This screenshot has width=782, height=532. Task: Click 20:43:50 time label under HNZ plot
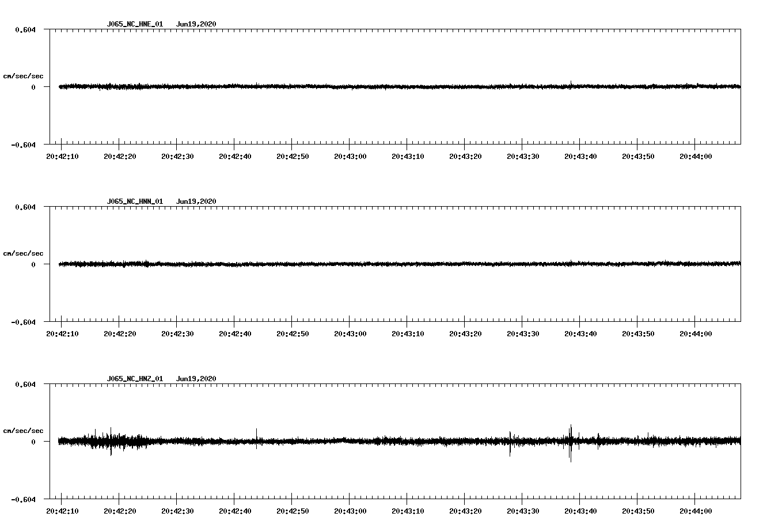tap(638, 511)
